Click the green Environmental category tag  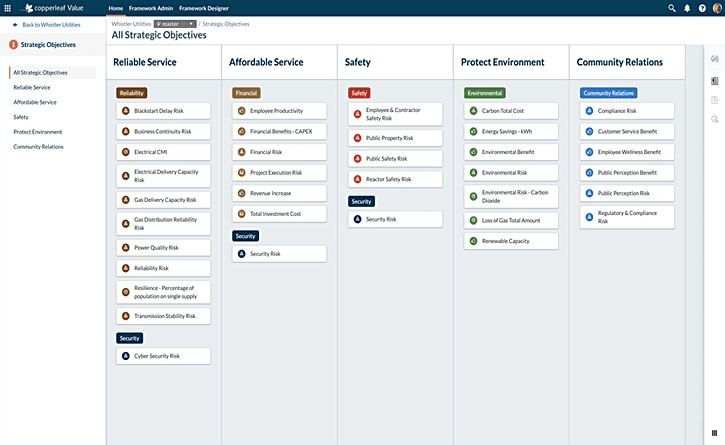[485, 93]
